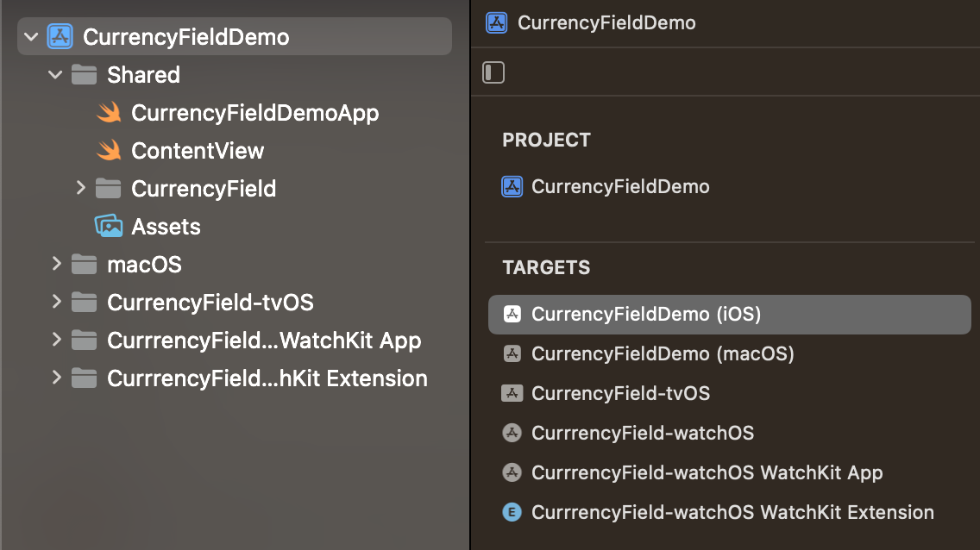Expand the WatchKit Extension folder
Screen dimensions: 980x550
56,378
